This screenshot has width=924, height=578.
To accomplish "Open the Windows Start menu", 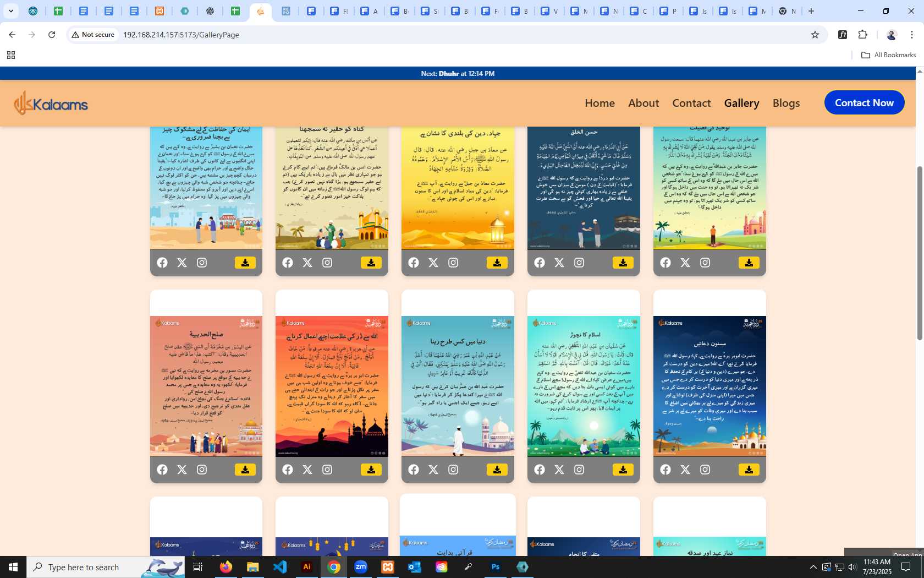I will 13,567.
